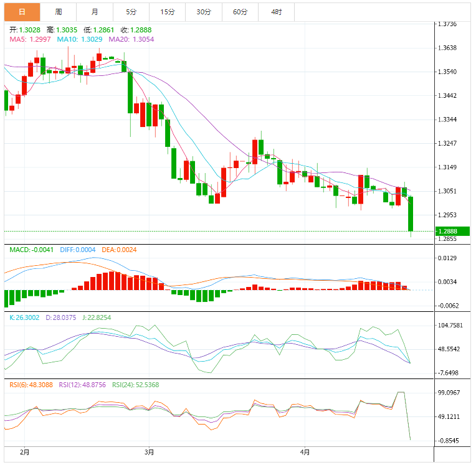The image size is (476, 465).
Task: Open the 15分 interval tab
Action: tap(168, 12)
